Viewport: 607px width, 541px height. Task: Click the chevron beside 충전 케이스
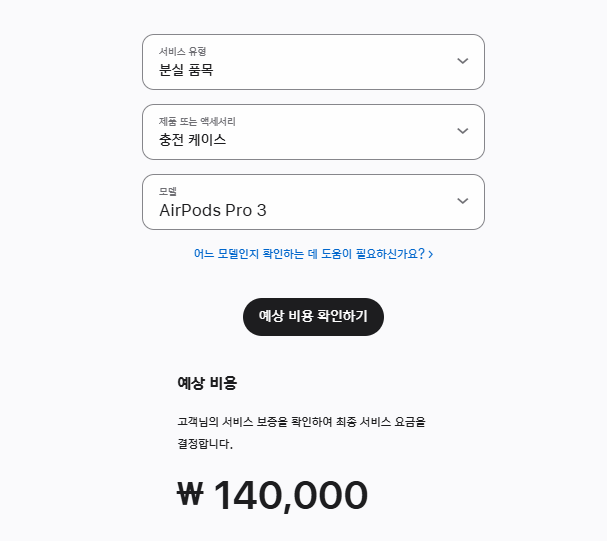click(462, 131)
